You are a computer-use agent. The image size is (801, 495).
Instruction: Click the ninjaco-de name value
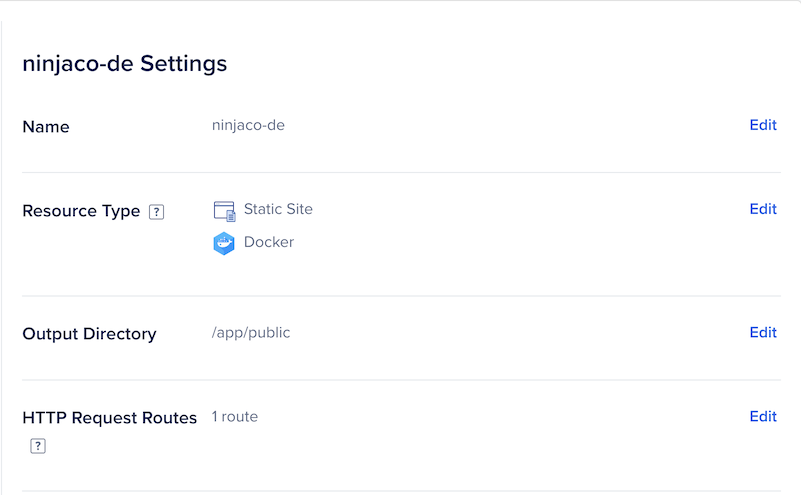coord(248,126)
